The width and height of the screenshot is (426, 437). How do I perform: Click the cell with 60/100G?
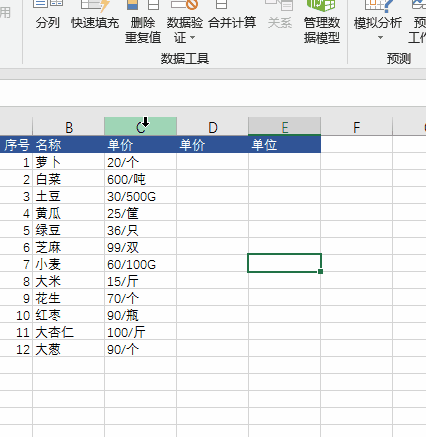pyautogui.click(x=140, y=264)
